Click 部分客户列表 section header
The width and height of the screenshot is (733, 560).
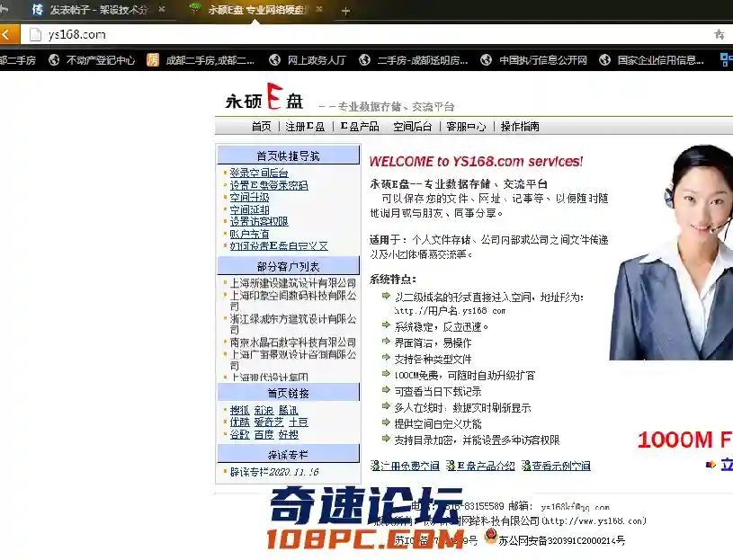pyautogui.click(x=289, y=267)
